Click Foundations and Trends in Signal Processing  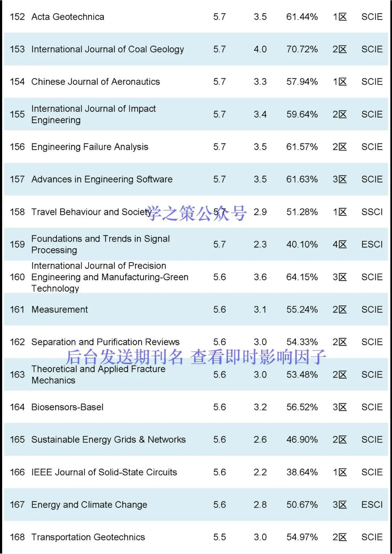[x=100, y=244]
